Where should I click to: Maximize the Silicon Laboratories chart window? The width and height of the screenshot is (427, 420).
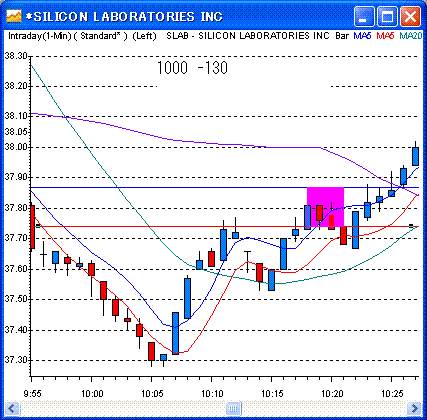click(x=387, y=16)
